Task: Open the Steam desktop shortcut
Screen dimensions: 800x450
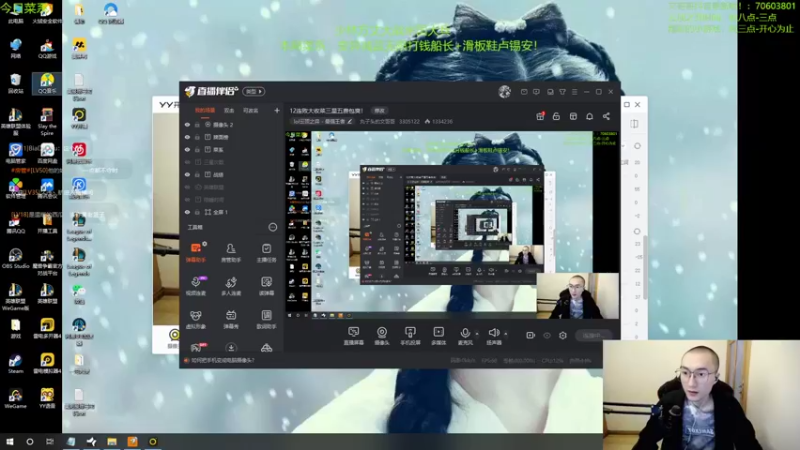Action: pos(15,364)
